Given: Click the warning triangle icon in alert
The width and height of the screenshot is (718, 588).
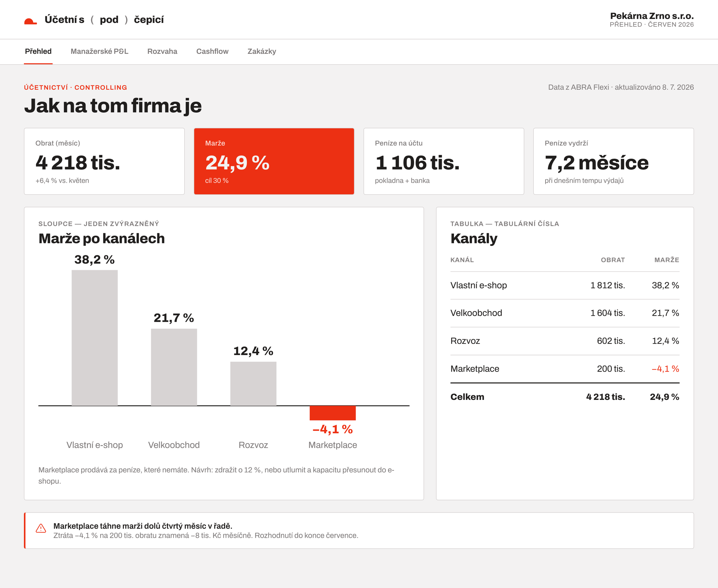Looking at the screenshot, I should 41,528.
